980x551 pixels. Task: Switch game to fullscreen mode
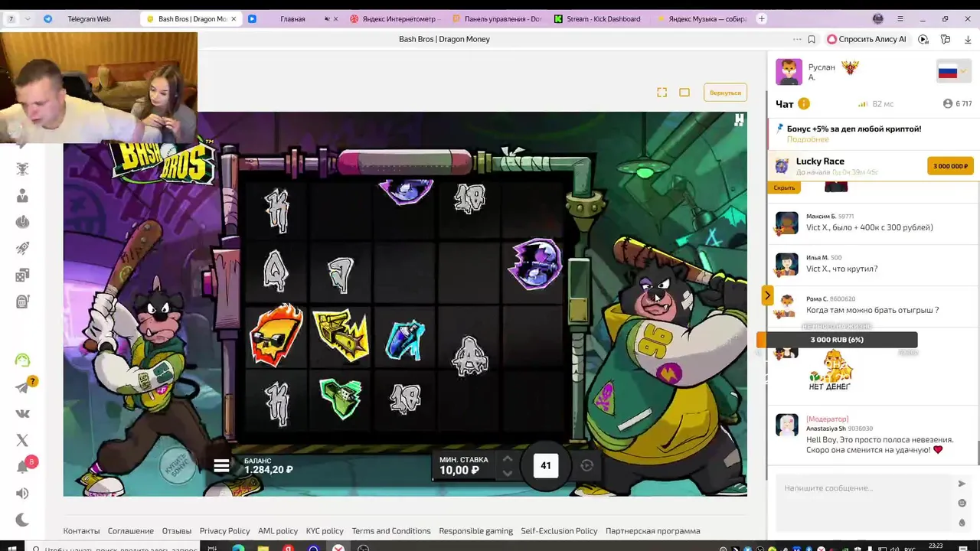coord(662,93)
